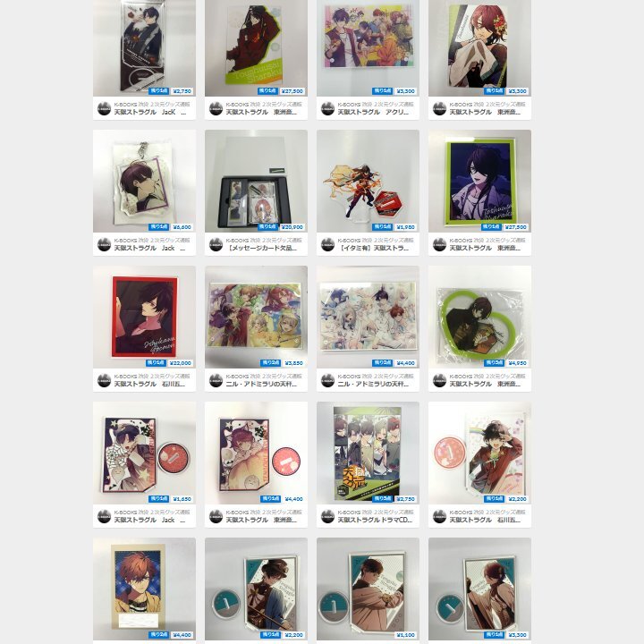Click the ¥22,000 price tag
644x644 pixels.
(181, 363)
